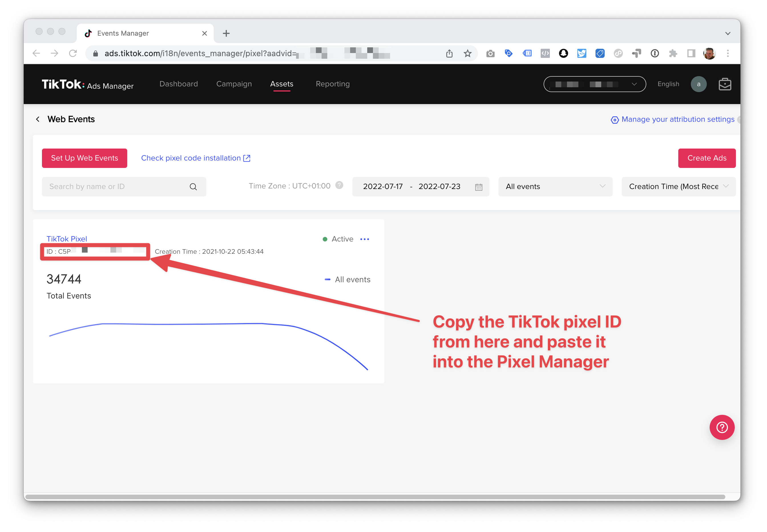Open the Dashboard menu
The image size is (767, 532).
[x=179, y=84]
